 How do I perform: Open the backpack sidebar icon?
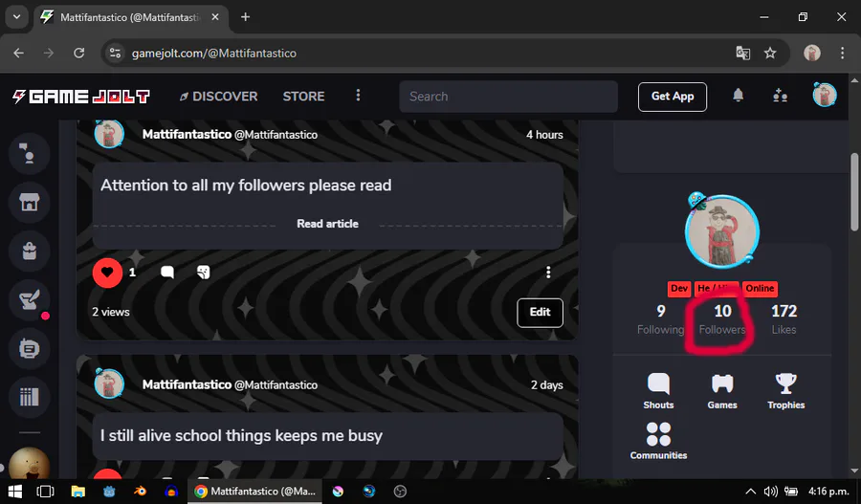pyautogui.click(x=30, y=251)
